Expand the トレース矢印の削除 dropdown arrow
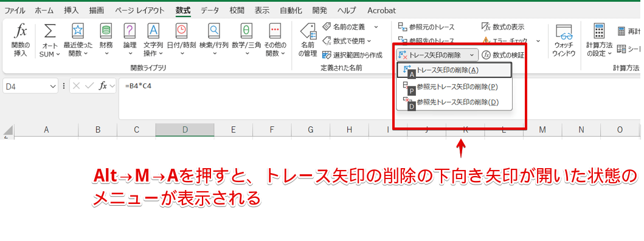 click(472, 55)
